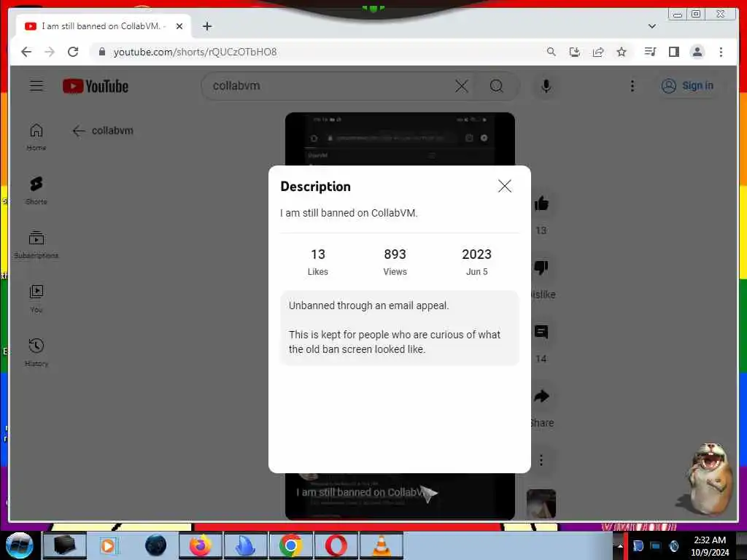Screen dimensions: 747x560
Task: Share the short via arrow icon
Action: [541, 396]
